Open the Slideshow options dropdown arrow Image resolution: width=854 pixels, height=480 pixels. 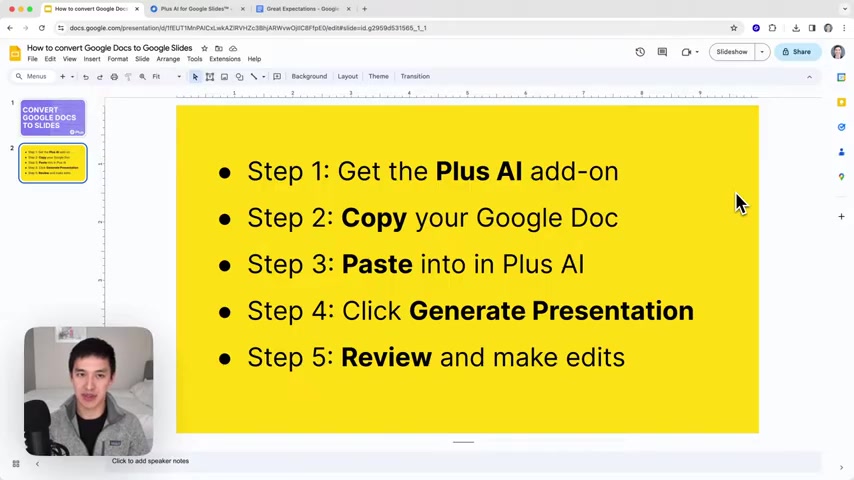coord(762,52)
